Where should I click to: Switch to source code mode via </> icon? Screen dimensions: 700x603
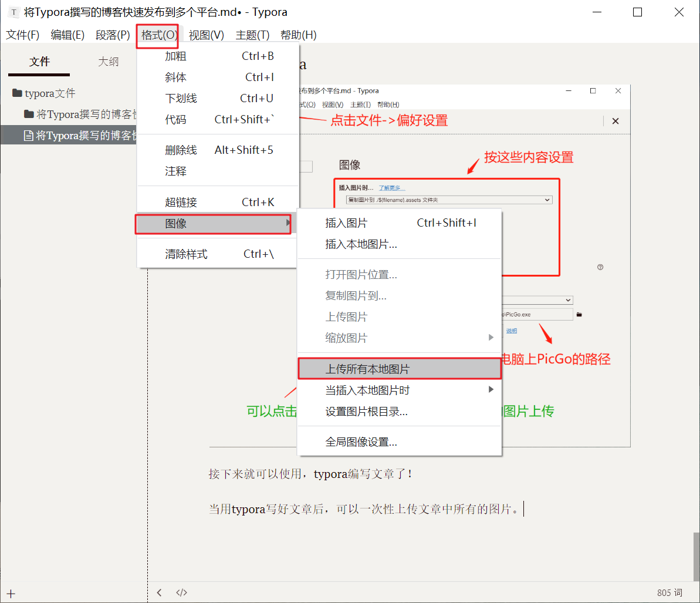coord(181,592)
